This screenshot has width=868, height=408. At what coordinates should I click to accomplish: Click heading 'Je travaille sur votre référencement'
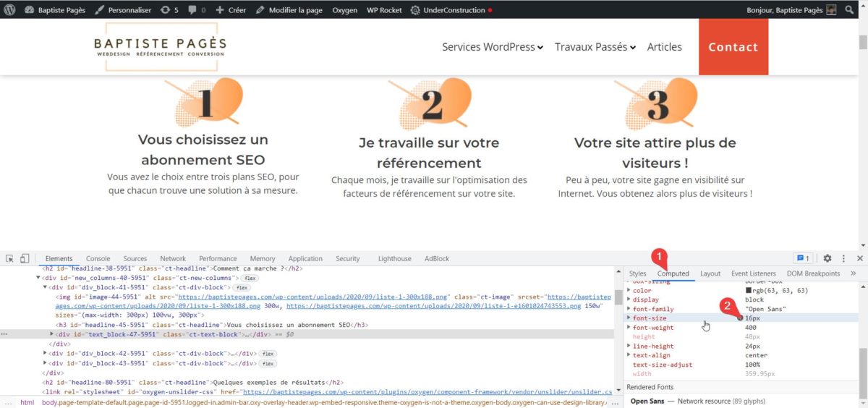pyautogui.click(x=429, y=153)
